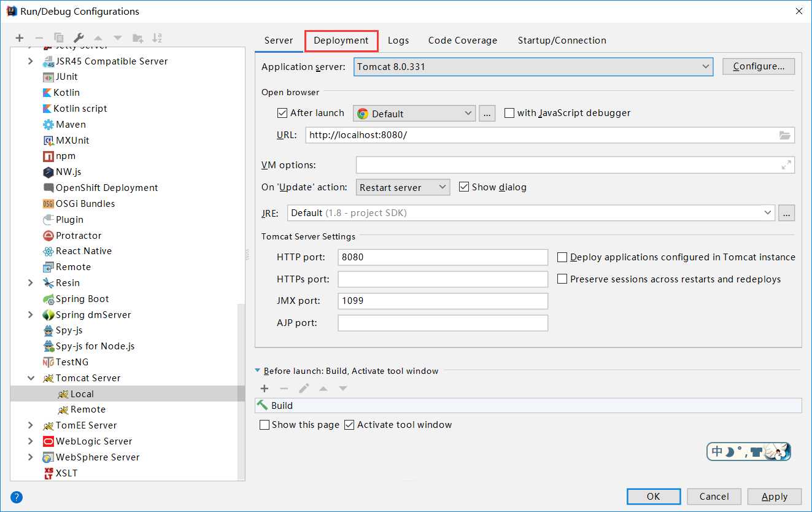
Task: Switch to the Logs tab
Action: 398,41
